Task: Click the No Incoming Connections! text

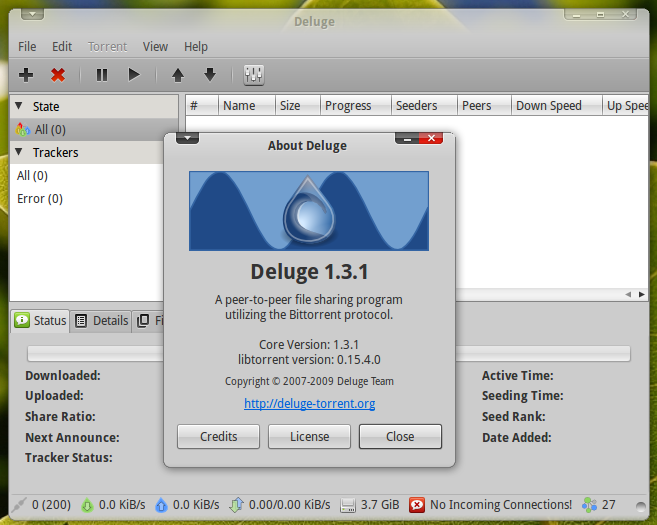Action: (501, 505)
